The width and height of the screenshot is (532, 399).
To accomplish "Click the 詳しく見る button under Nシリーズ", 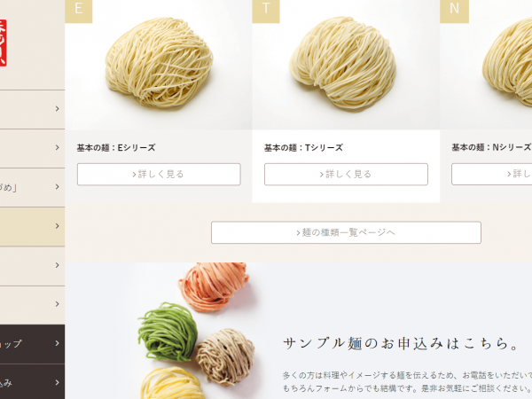I will coord(491,174).
